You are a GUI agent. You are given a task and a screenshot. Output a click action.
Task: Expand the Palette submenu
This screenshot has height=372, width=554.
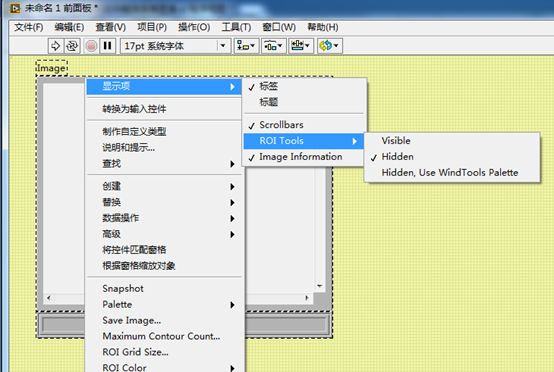(x=165, y=305)
